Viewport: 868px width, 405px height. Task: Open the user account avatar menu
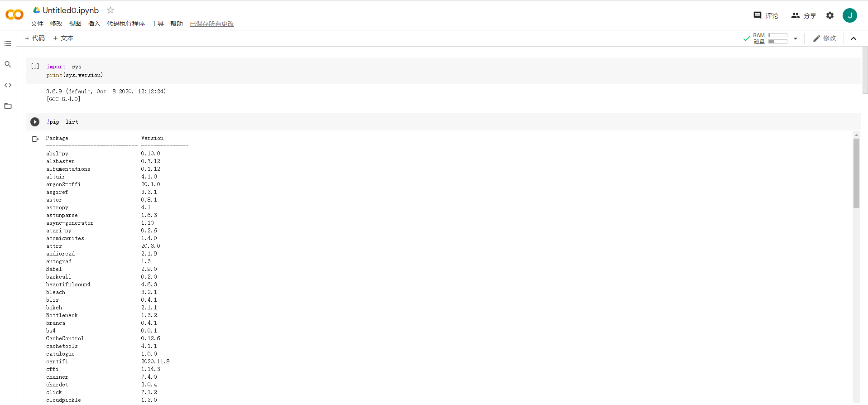tap(850, 15)
